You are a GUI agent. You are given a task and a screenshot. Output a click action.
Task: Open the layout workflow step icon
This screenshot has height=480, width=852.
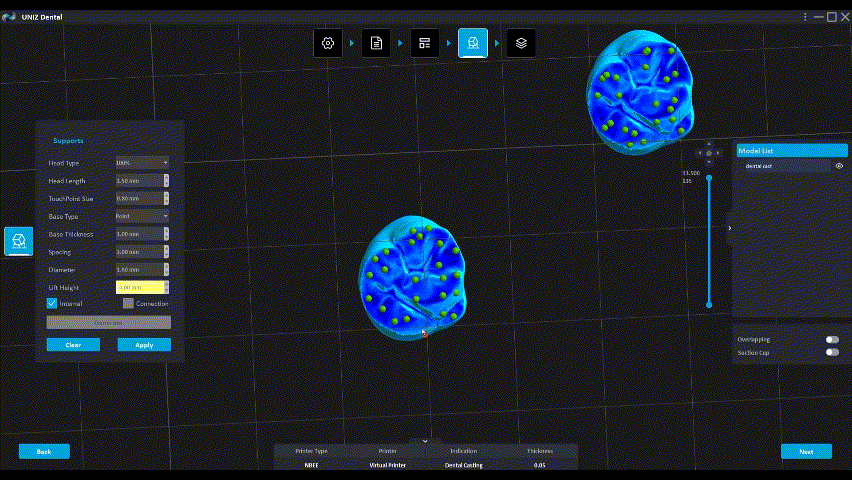pos(424,43)
